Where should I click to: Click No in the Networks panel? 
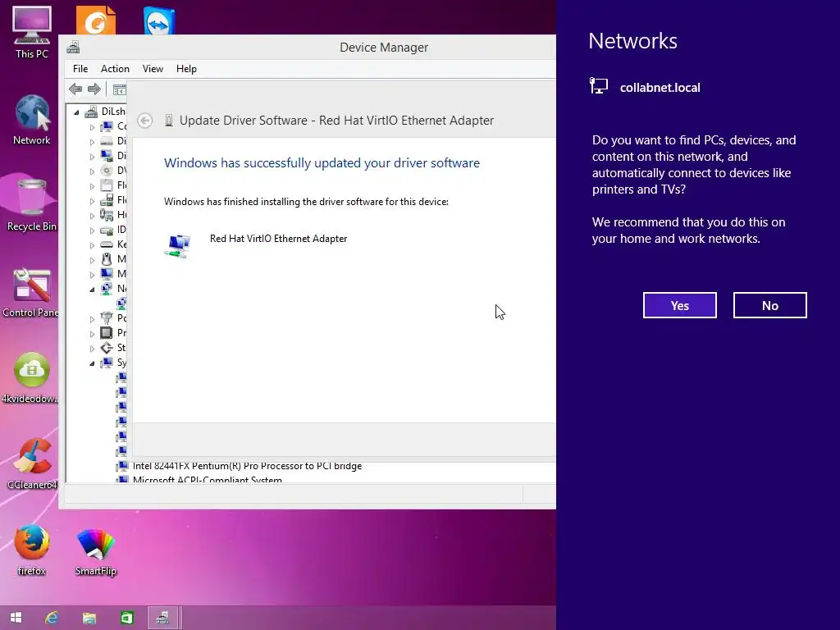click(x=769, y=305)
